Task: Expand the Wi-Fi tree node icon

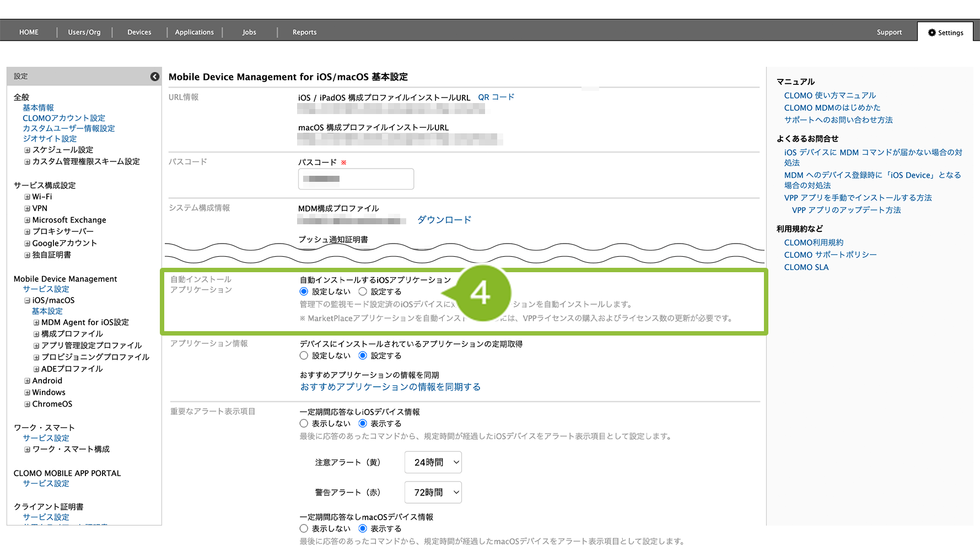Action: click(x=27, y=197)
